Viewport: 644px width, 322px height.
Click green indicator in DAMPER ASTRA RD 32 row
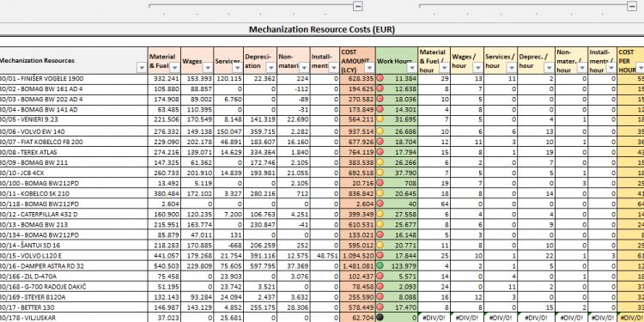tap(380, 265)
